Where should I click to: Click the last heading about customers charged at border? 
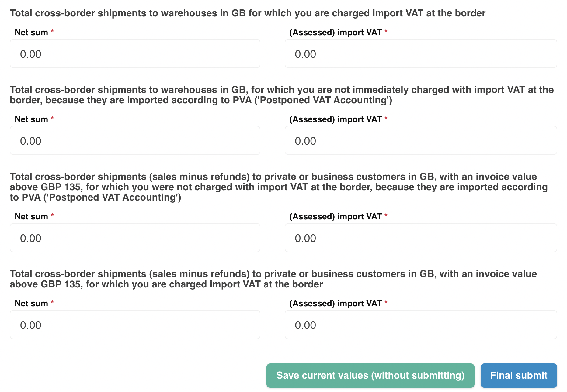[273, 279]
